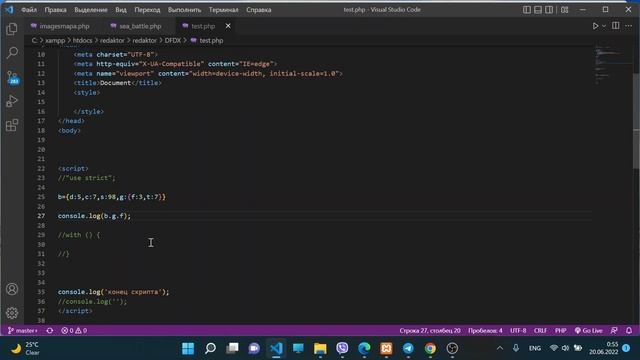The image size is (640, 360).
Task: Open Google Chrome from taskbar
Action: pos(430,348)
